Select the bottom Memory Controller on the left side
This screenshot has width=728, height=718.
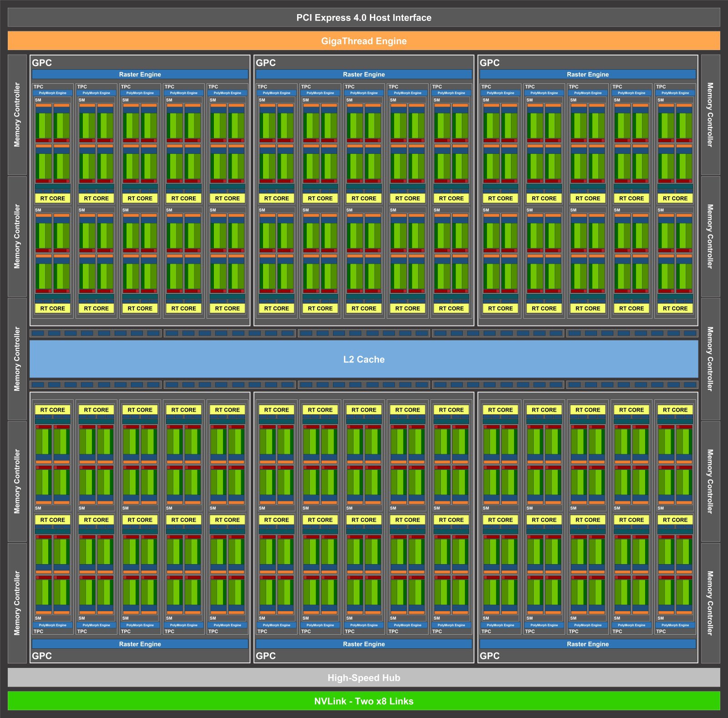pos(17,603)
